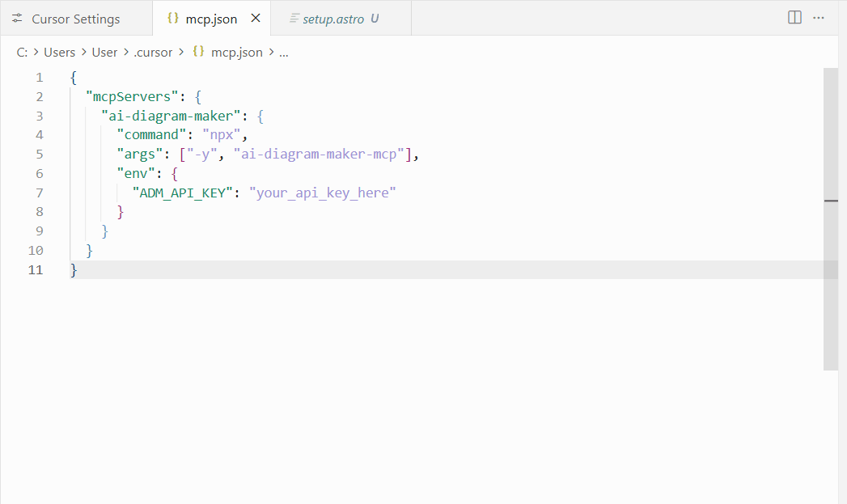Place cursor in the your_api_key_here value
847x504 pixels.
pyautogui.click(x=322, y=193)
